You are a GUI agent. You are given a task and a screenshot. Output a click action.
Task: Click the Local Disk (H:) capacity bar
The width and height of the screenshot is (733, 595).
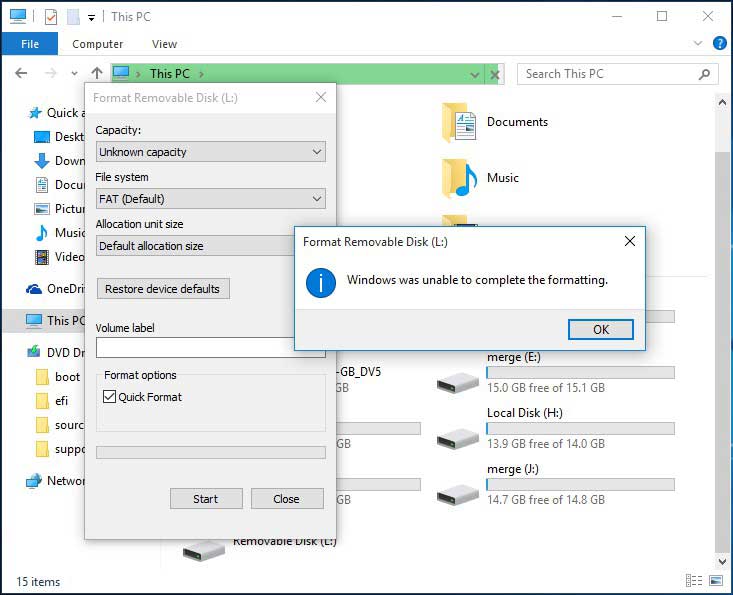click(x=580, y=429)
